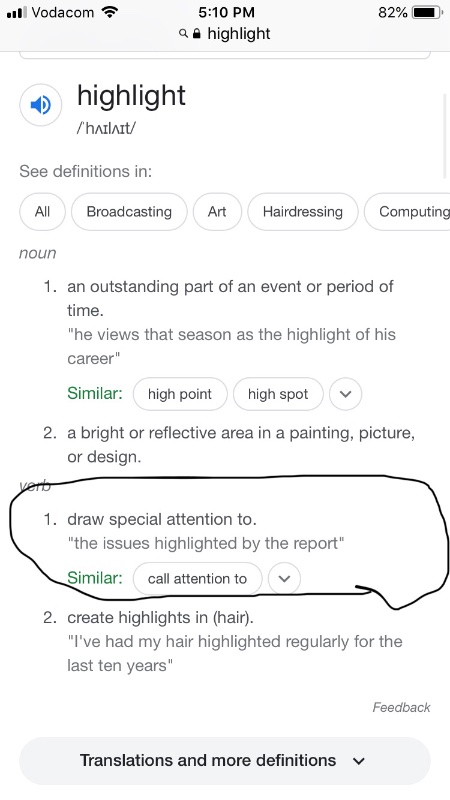
Task: Tap the battery indicator in the status bar
Action: [428, 12]
